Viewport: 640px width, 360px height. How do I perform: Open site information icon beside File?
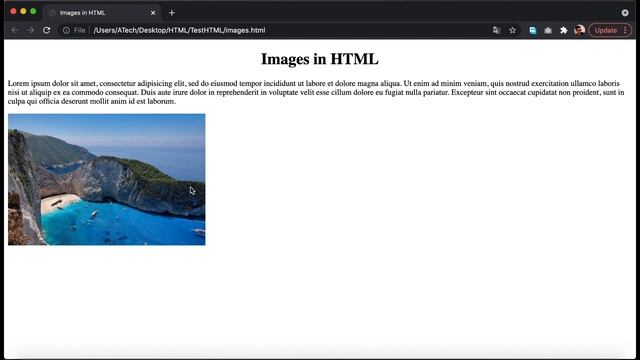tap(66, 30)
